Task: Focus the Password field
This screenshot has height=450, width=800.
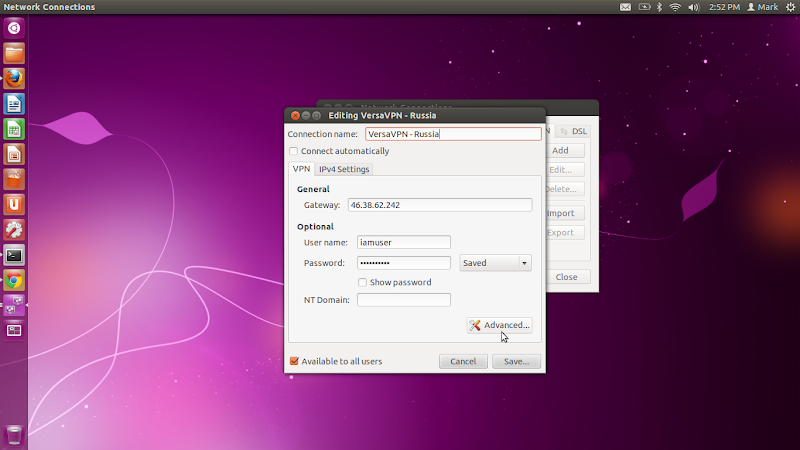Action: [x=404, y=263]
